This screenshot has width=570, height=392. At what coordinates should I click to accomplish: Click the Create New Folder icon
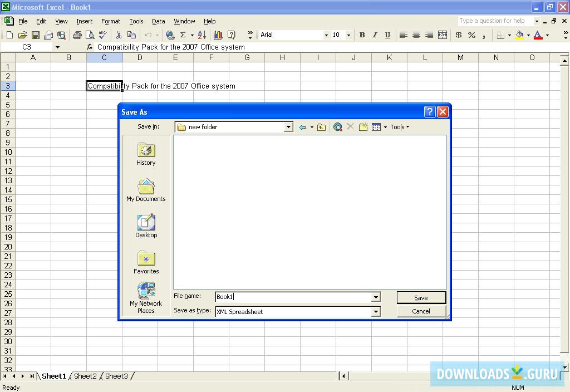pyautogui.click(x=363, y=126)
